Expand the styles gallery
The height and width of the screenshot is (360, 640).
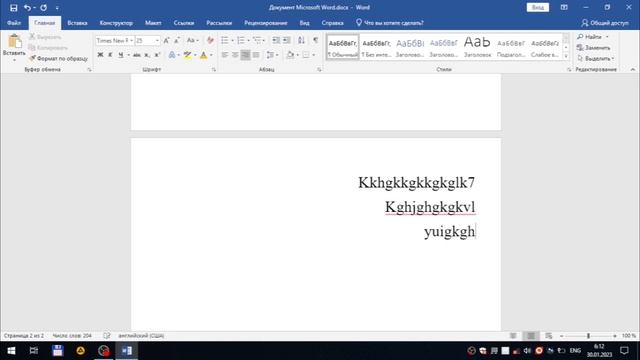point(566,56)
